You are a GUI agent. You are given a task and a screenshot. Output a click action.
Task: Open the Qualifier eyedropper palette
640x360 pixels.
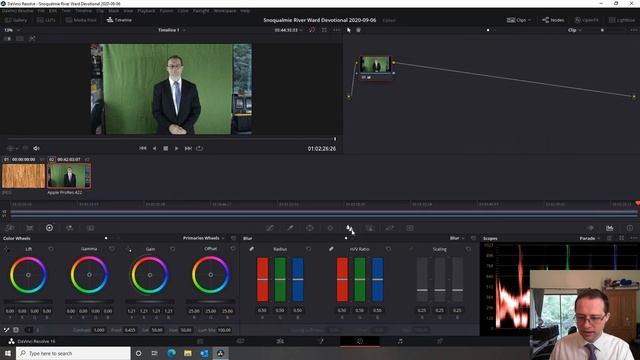290,228
